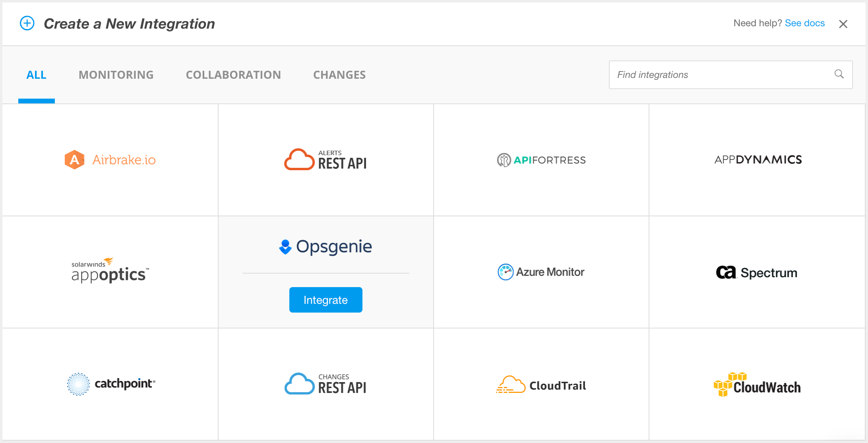The height and width of the screenshot is (443, 868).
Task: Select the Azure Monitor integration
Action: pos(541,272)
